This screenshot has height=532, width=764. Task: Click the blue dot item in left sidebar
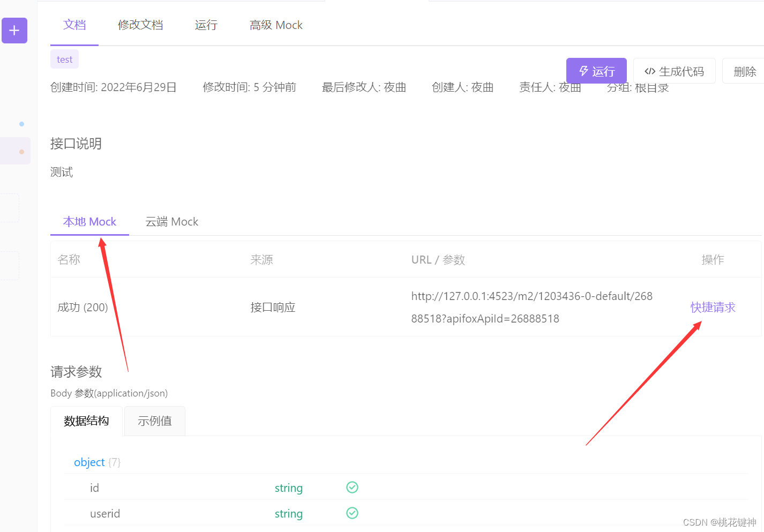(21, 124)
